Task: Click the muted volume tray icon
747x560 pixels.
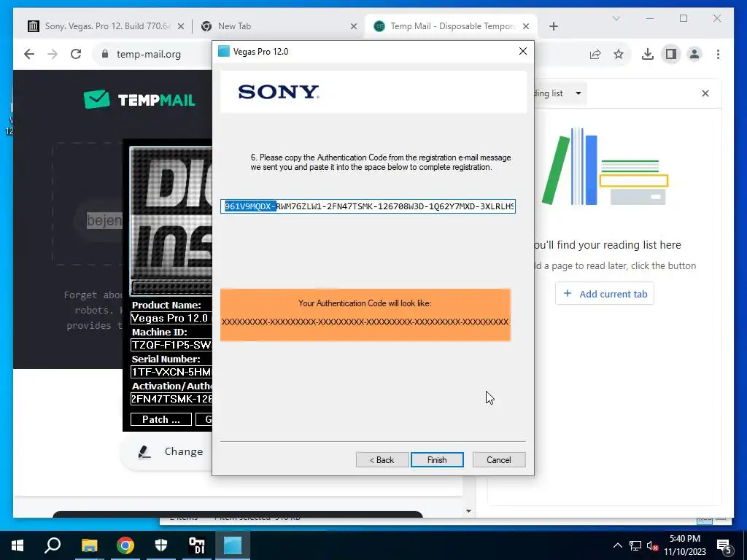Action: (652, 545)
